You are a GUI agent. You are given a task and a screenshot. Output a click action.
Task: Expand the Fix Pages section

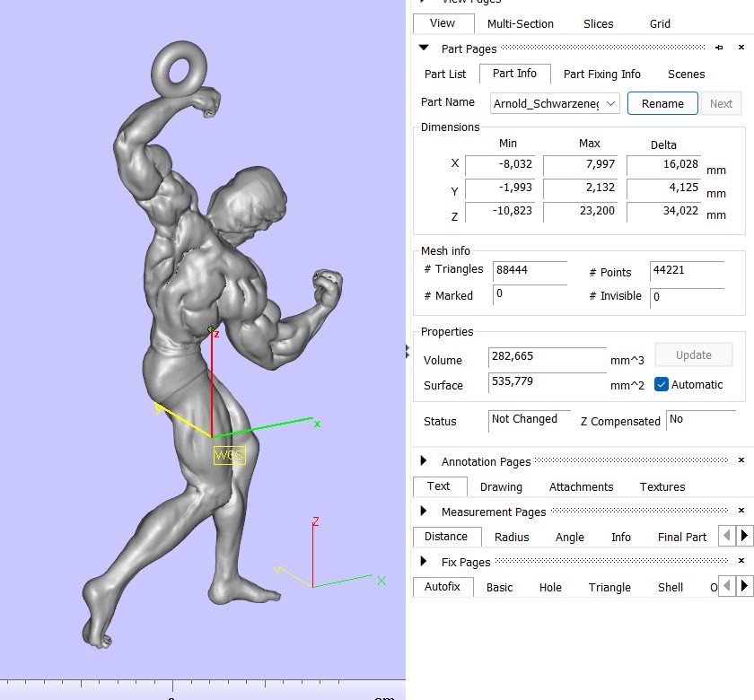[x=423, y=561]
